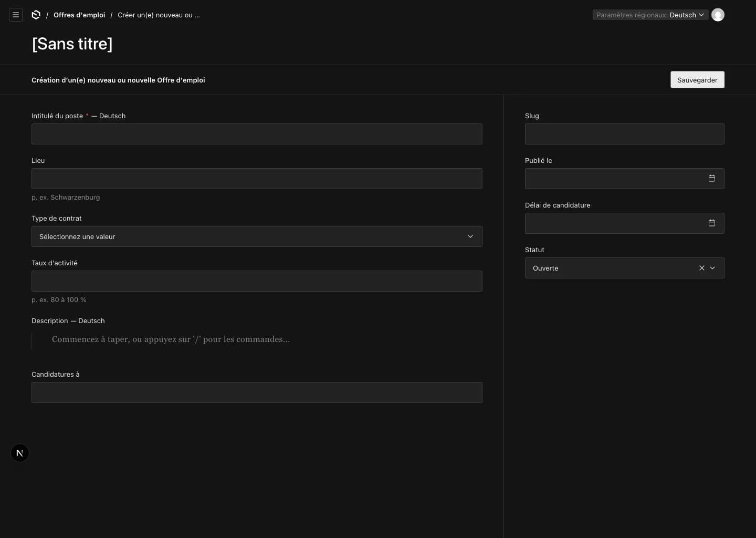Image resolution: width=756 pixels, height=538 pixels.
Task: Click the Payload logo home icon
Action: (x=36, y=15)
